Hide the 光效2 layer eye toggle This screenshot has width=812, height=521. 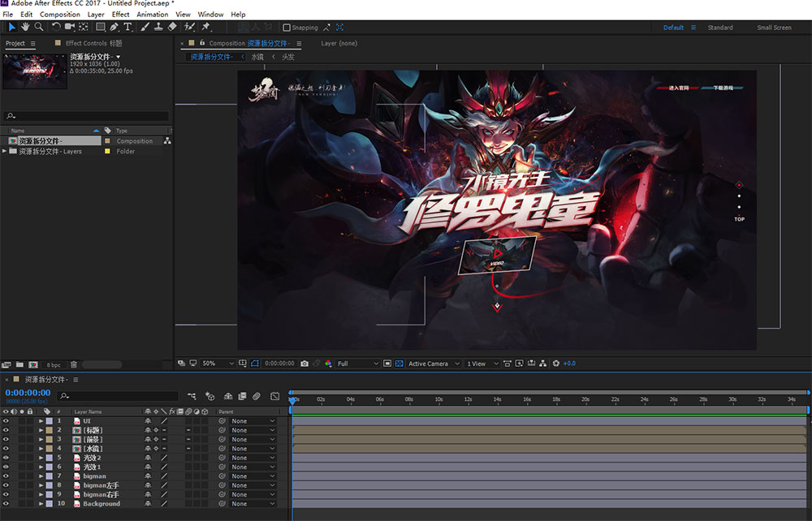pos(6,458)
